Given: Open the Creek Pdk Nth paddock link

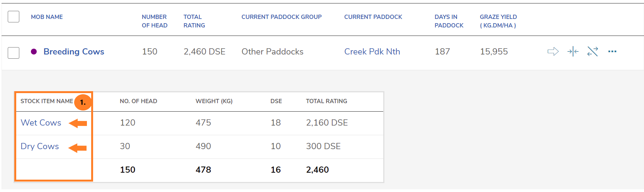Looking at the screenshot, I should tap(372, 52).
